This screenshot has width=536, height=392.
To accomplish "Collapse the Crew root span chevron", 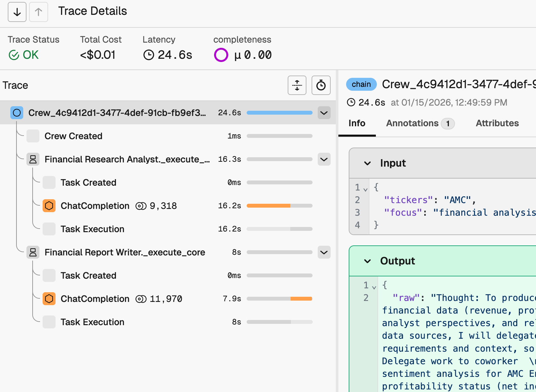I will 324,113.
